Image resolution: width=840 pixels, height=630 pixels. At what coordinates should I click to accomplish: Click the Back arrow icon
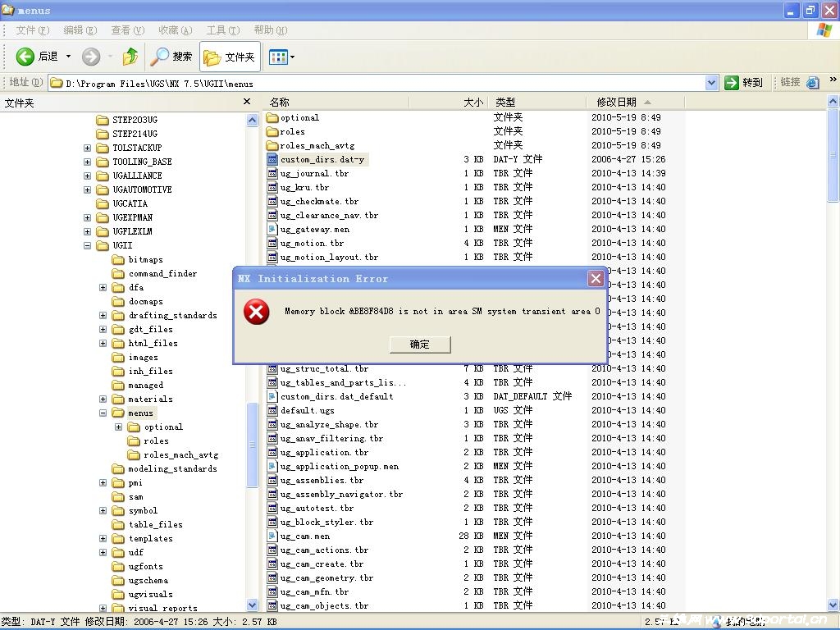(25, 57)
